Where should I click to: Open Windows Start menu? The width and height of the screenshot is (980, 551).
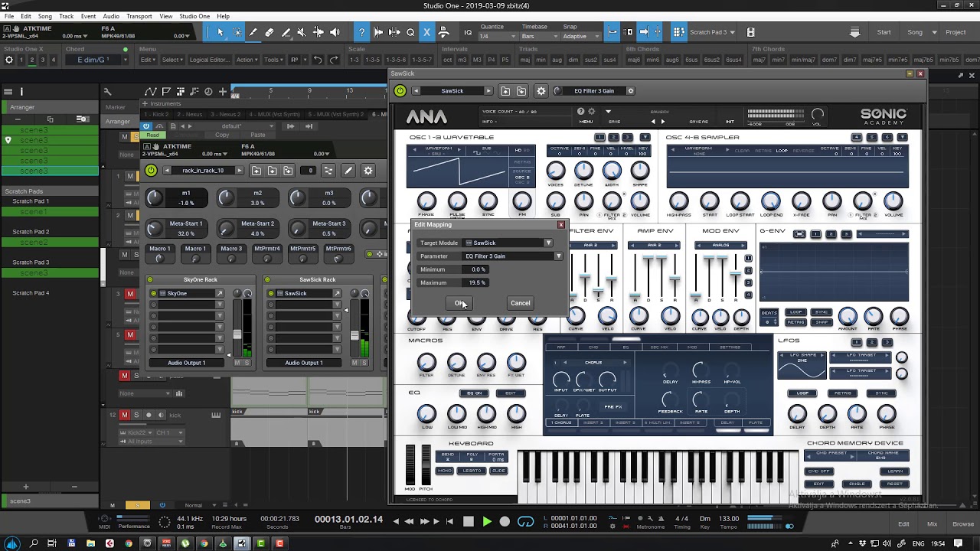11,543
